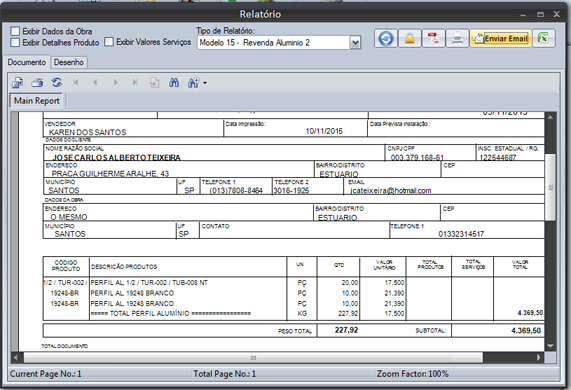The image size is (571, 390).
Task: Go to first page arrow
Action: pyautogui.click(x=76, y=83)
